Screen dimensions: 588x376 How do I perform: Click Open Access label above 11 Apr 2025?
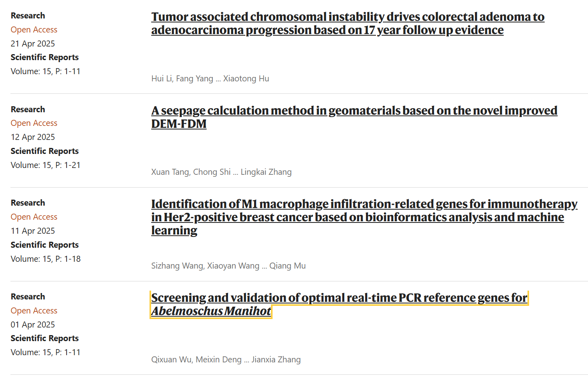pyautogui.click(x=34, y=217)
